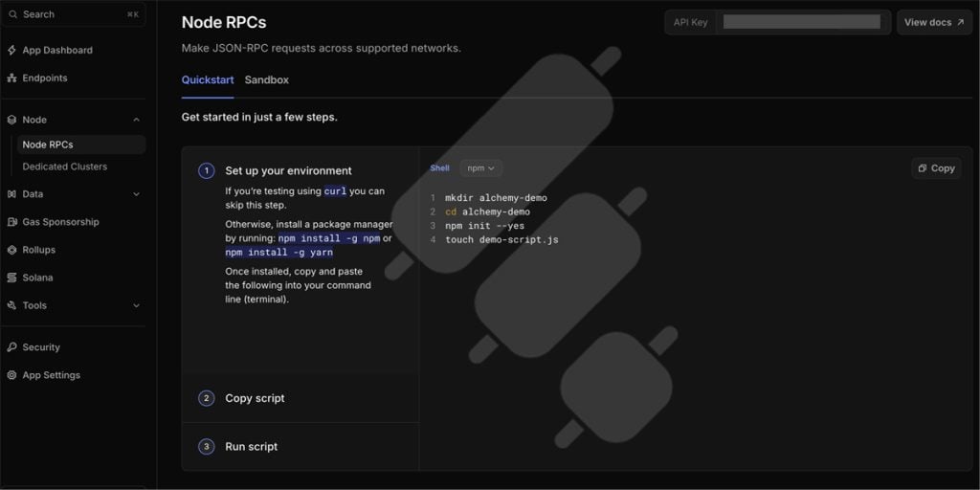980x490 pixels.
Task: Click the 'touch demo-script.js' code line
Action: [501, 239]
